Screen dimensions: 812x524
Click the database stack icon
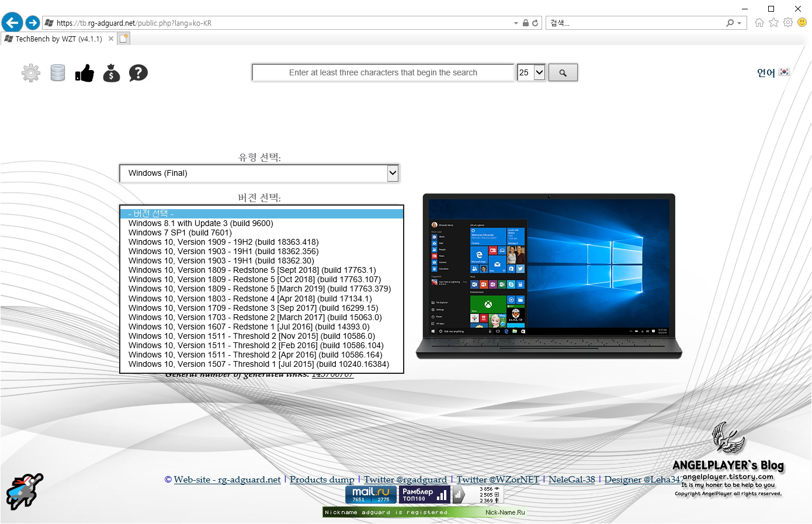[x=58, y=73]
